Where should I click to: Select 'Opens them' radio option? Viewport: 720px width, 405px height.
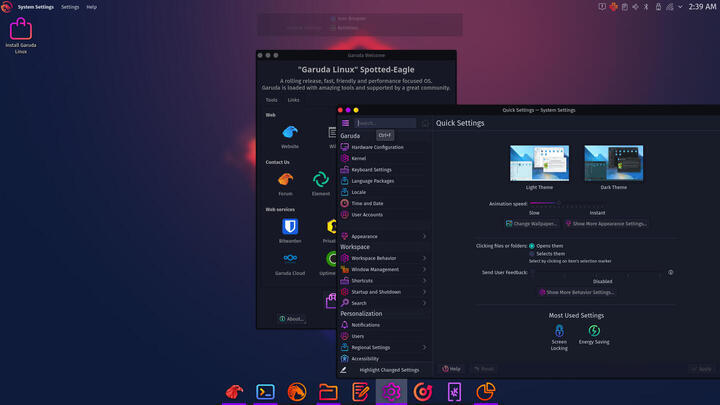[532, 246]
